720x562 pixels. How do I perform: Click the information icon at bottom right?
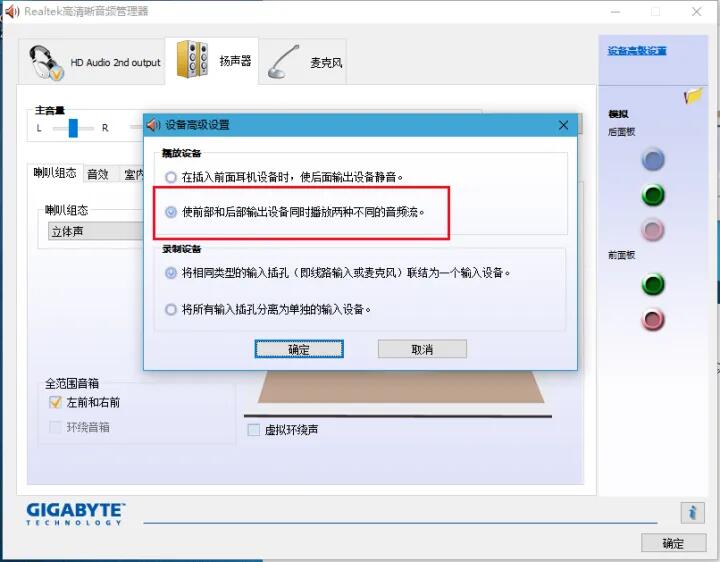coord(692,512)
